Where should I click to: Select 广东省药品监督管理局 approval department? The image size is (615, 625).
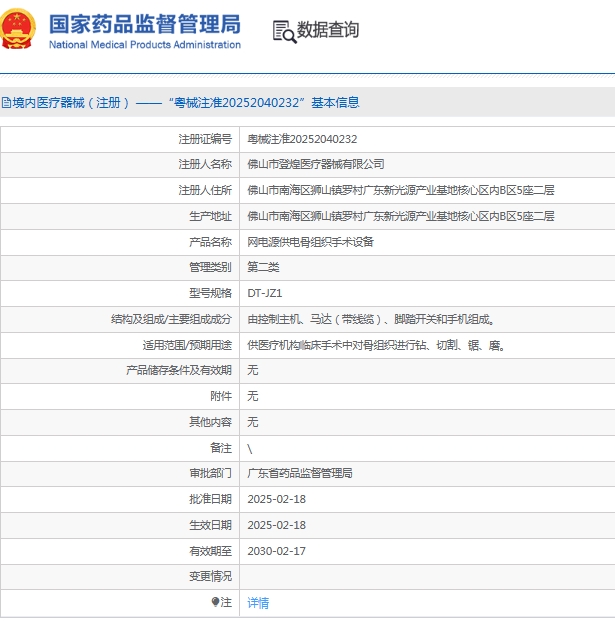(x=300, y=473)
